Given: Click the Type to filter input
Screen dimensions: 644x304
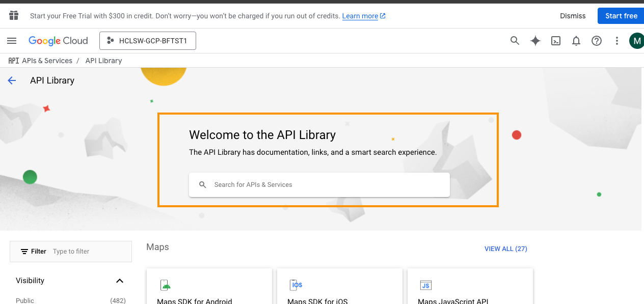Looking at the screenshot, I should [x=89, y=252].
